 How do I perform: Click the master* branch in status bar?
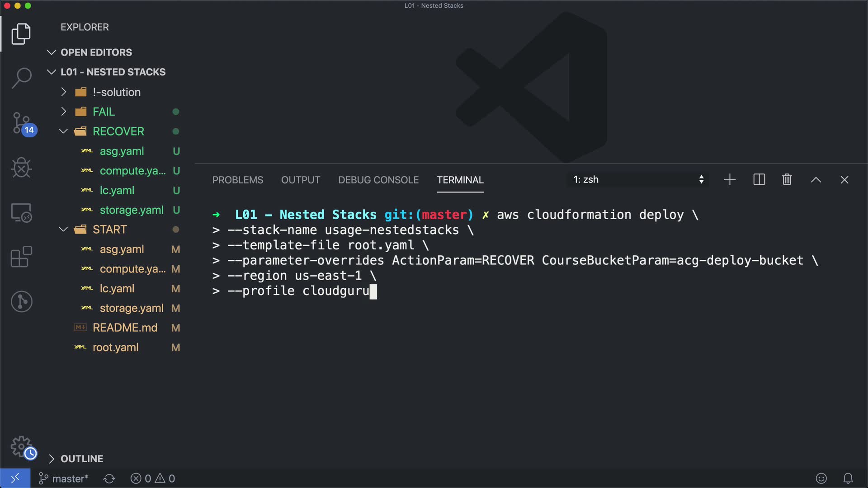64,479
